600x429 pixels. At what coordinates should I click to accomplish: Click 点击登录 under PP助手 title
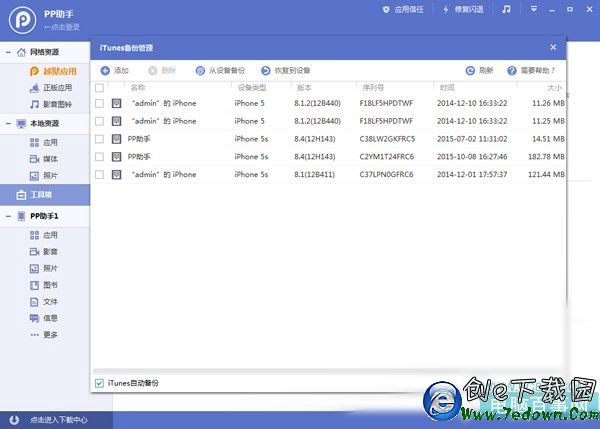62,27
